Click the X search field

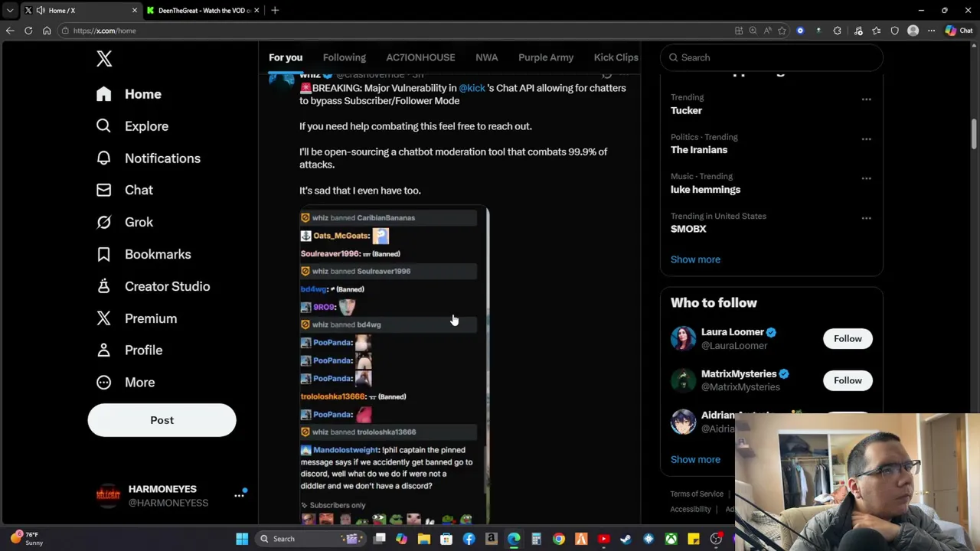[771, 57]
